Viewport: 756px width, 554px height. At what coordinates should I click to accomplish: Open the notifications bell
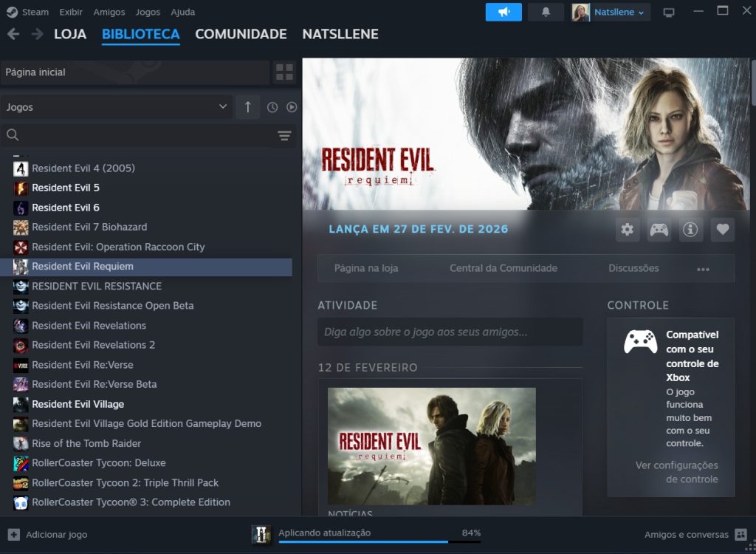pyautogui.click(x=546, y=12)
